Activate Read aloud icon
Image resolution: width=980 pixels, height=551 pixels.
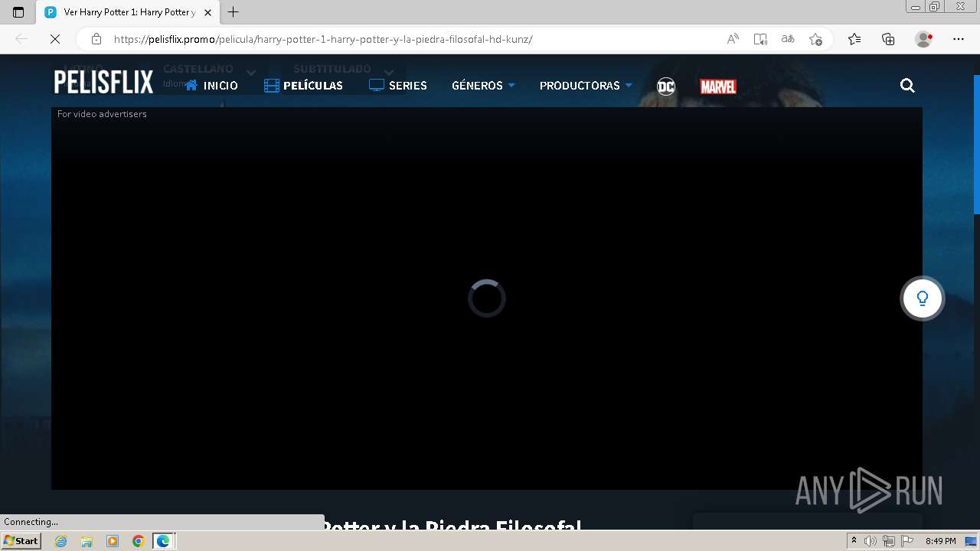(x=733, y=39)
